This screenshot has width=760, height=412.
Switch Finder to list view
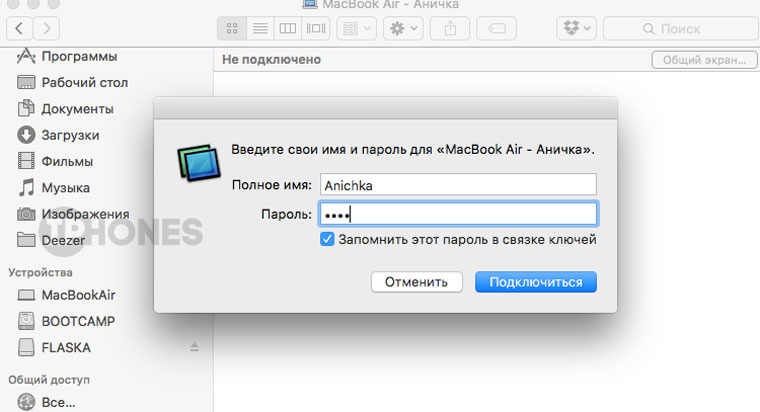click(260, 29)
